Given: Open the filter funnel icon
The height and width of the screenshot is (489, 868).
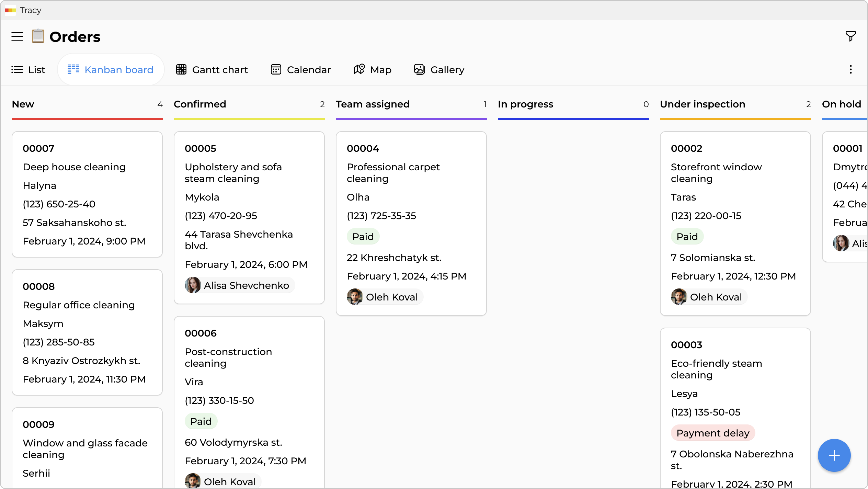Looking at the screenshot, I should pos(850,36).
